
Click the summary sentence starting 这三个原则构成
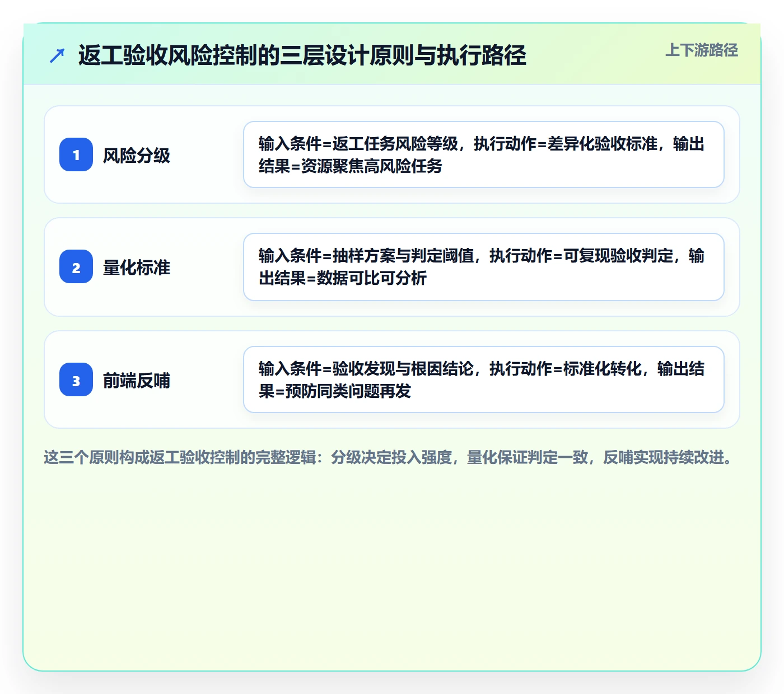389,457
